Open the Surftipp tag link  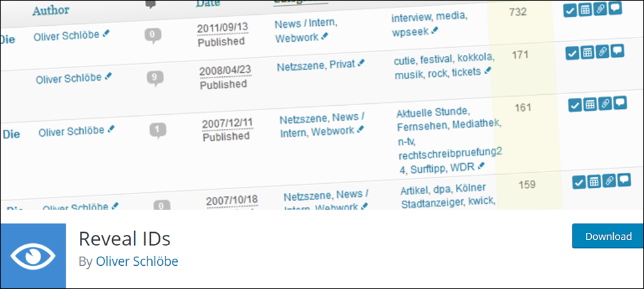pyautogui.click(x=428, y=168)
